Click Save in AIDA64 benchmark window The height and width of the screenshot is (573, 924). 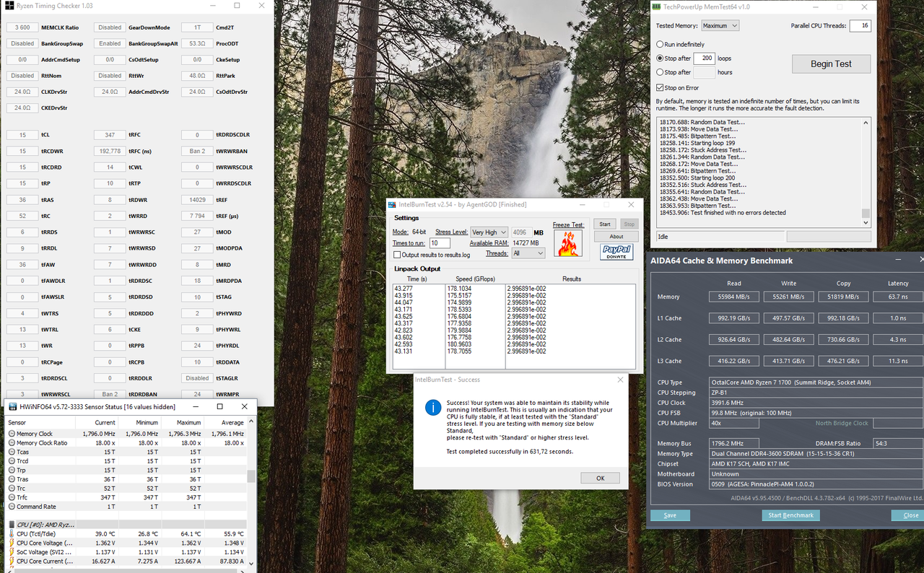pyautogui.click(x=670, y=515)
